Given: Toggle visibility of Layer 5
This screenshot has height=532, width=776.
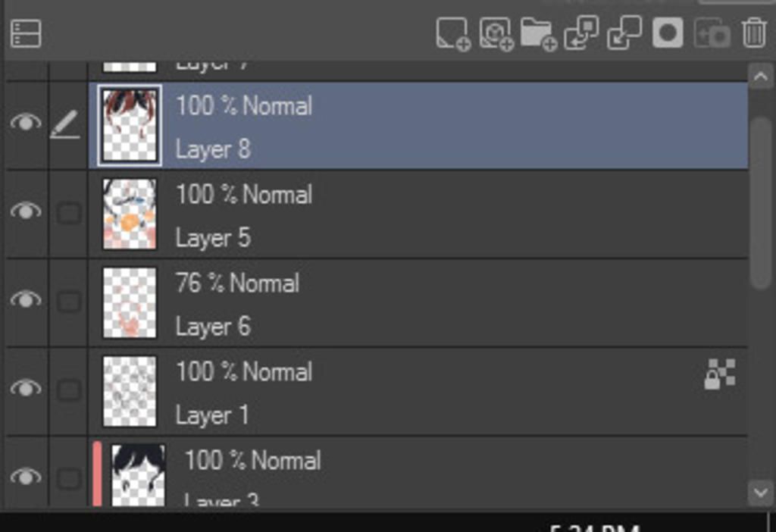Looking at the screenshot, I should tap(26, 211).
